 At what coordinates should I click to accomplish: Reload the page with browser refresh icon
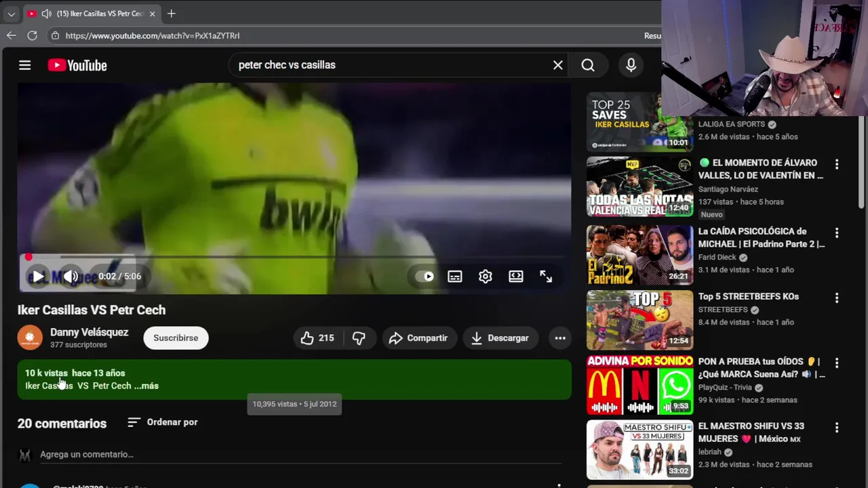(32, 35)
